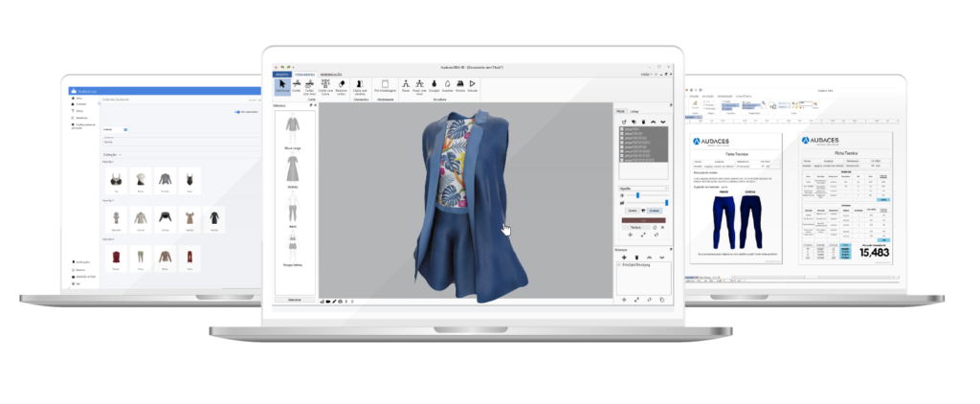Open the Arquivo menu tab

pyautogui.click(x=281, y=73)
